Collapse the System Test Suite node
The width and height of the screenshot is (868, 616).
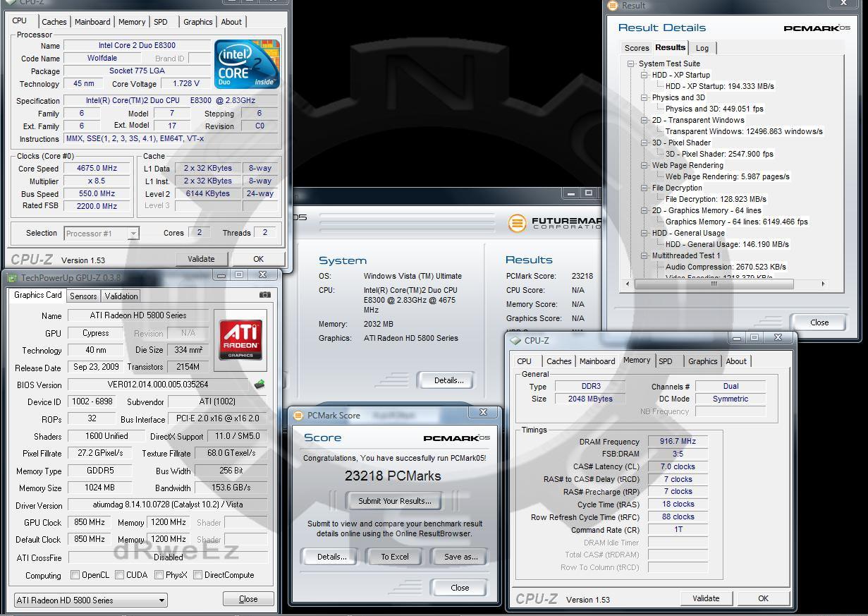[x=631, y=64]
